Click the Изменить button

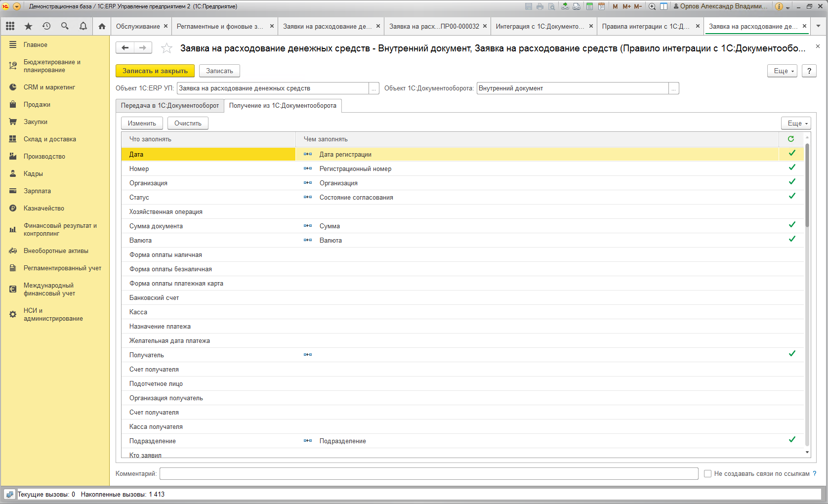pyautogui.click(x=142, y=123)
